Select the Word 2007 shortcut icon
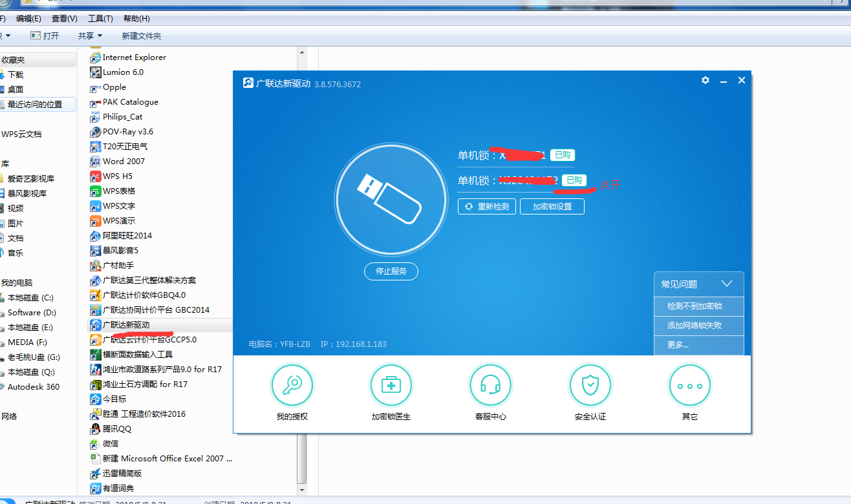851x504 pixels. 96,162
